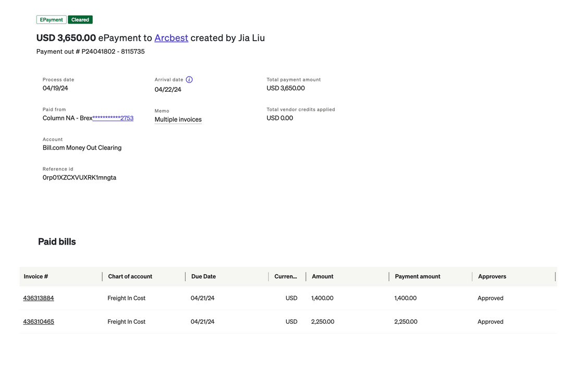The height and width of the screenshot is (365, 588).
Task: Sort by Amount column header
Action: [323, 276]
